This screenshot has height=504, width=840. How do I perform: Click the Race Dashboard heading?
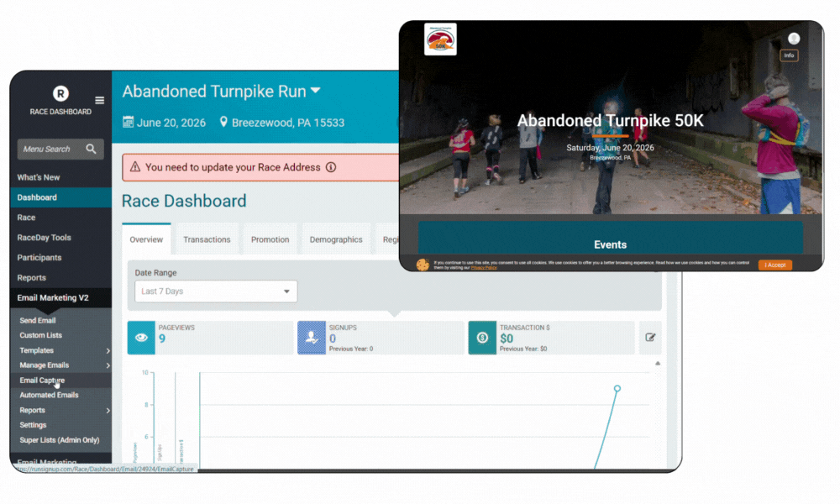184,201
